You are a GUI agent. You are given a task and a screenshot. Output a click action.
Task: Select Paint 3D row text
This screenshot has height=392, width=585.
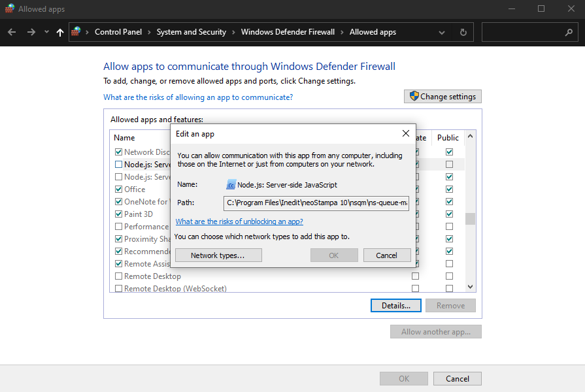click(139, 214)
